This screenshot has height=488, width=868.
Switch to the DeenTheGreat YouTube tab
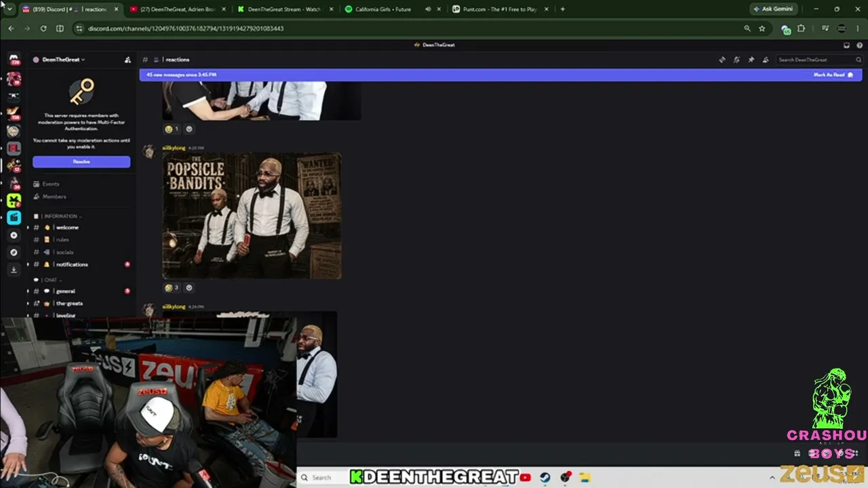[176, 9]
